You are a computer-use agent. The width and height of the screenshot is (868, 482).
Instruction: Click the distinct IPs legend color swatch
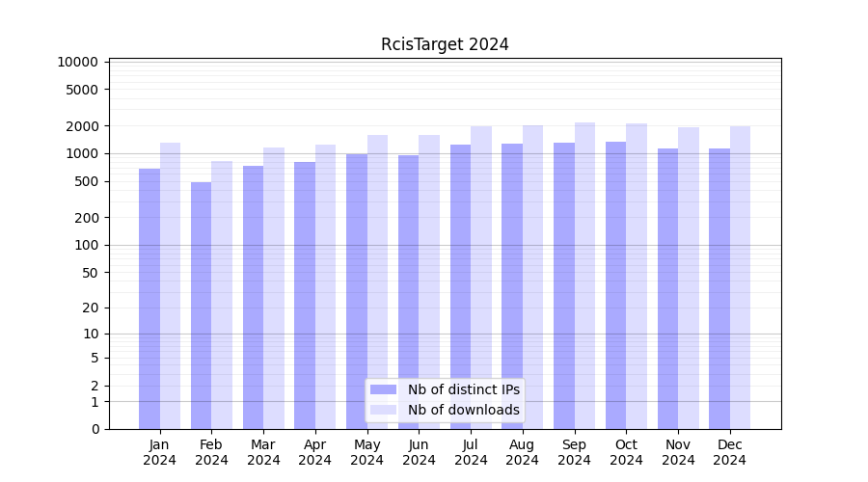(383, 389)
